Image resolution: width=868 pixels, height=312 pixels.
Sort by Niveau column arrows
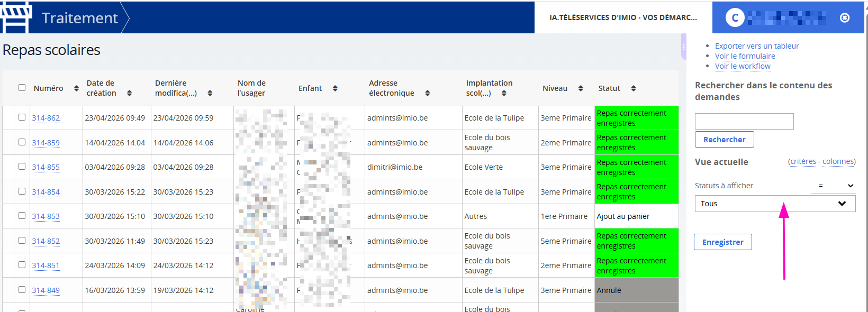tap(581, 88)
